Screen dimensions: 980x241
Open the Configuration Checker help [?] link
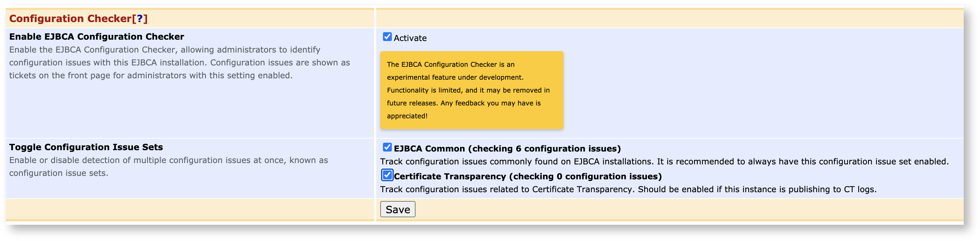tap(140, 19)
